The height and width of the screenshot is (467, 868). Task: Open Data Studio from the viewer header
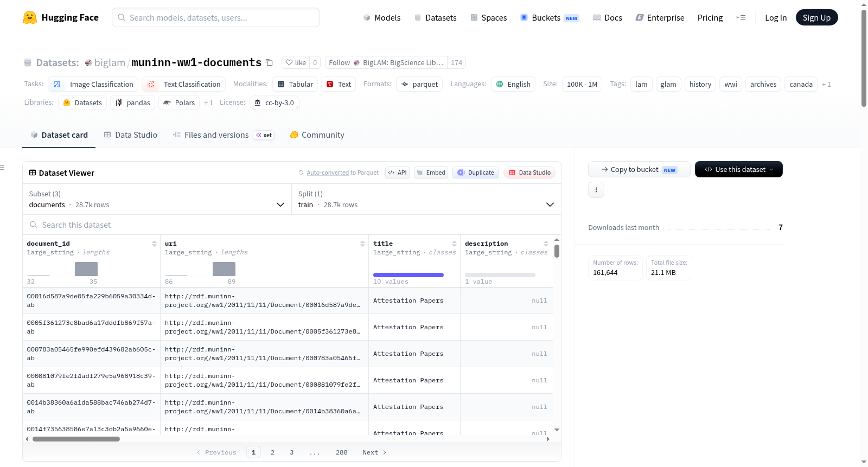pyautogui.click(x=529, y=172)
